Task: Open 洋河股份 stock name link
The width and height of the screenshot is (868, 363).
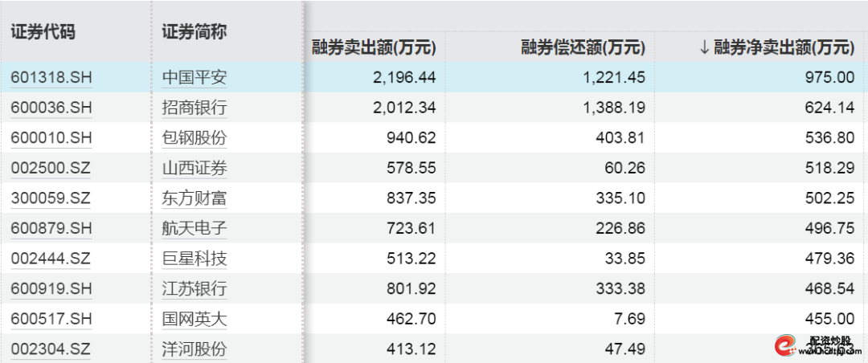Action: (x=194, y=349)
